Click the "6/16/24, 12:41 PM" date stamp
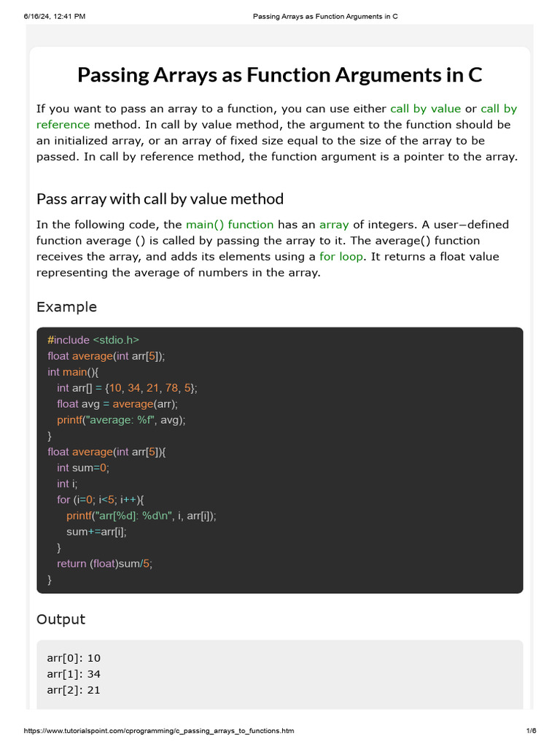This screenshot has height=747, width=560. pyautogui.click(x=55, y=16)
